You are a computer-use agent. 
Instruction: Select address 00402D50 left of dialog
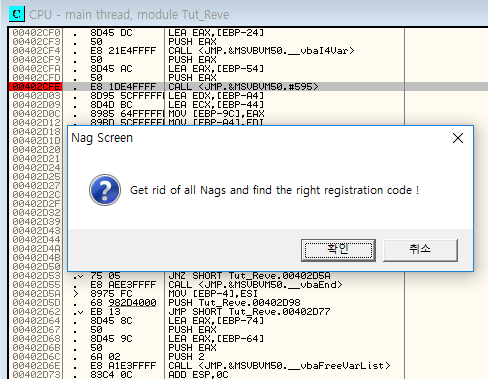(37, 267)
